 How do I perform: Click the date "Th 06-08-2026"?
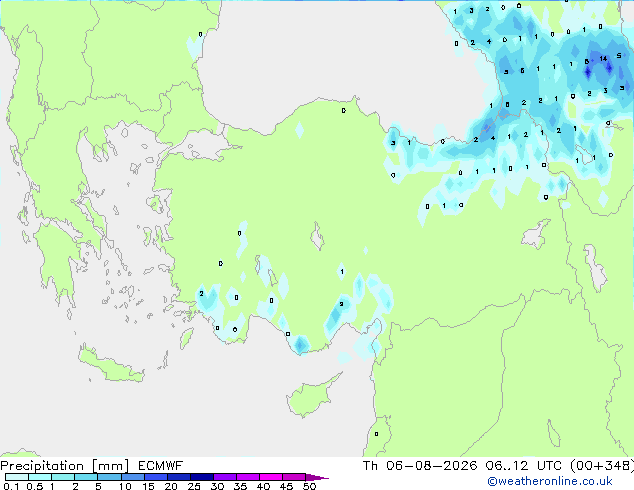(x=420, y=466)
